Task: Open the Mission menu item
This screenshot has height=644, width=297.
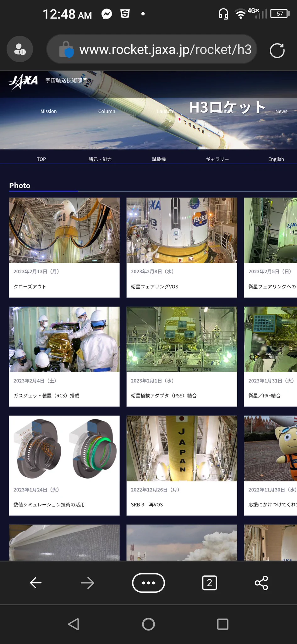Action: coord(48,111)
